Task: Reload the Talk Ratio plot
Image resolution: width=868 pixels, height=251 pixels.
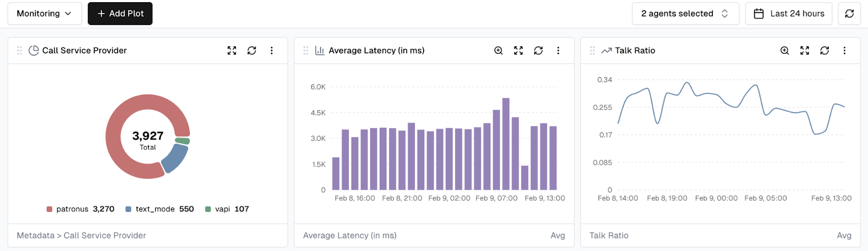Action: (x=825, y=51)
